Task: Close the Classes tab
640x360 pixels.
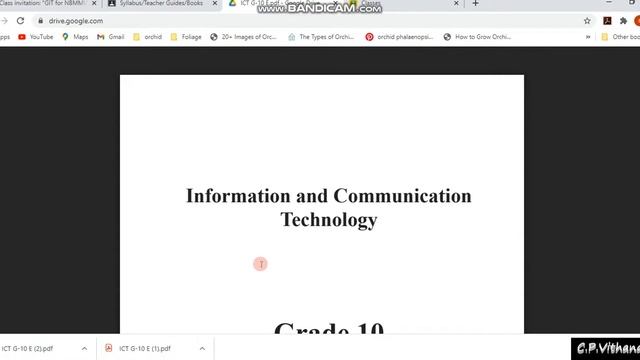Action: click(x=456, y=3)
